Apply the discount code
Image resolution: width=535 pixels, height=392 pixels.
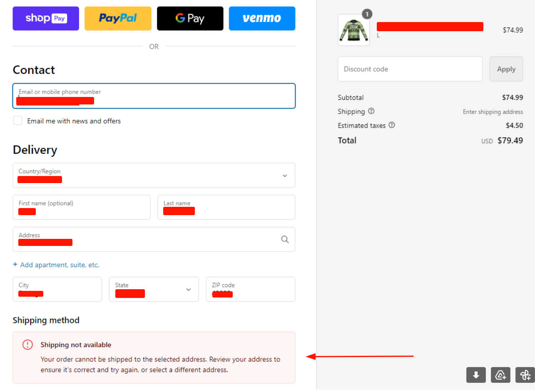(x=506, y=69)
